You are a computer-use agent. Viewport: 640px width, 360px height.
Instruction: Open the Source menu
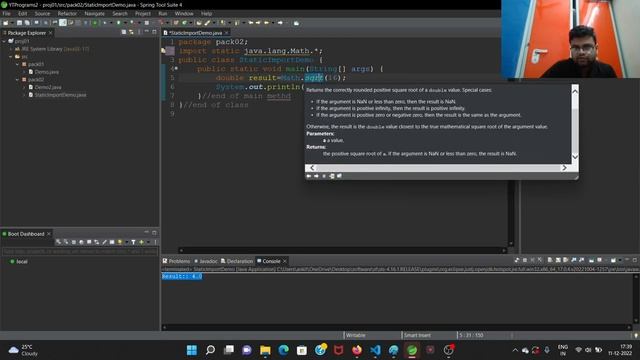[x=42, y=13]
